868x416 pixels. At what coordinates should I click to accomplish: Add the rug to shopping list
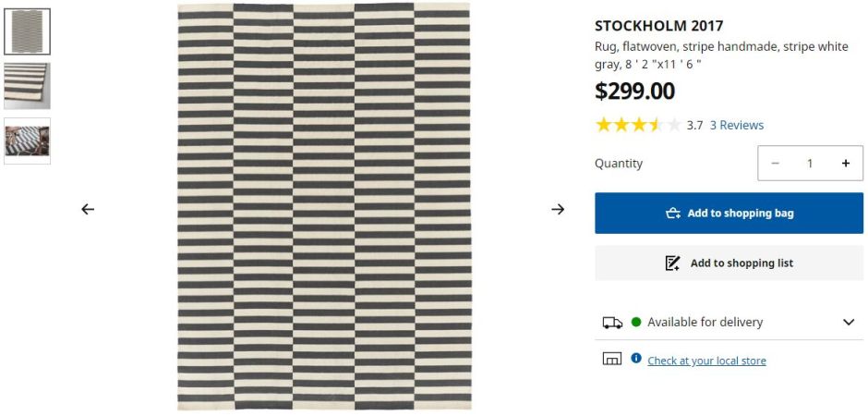coord(729,263)
